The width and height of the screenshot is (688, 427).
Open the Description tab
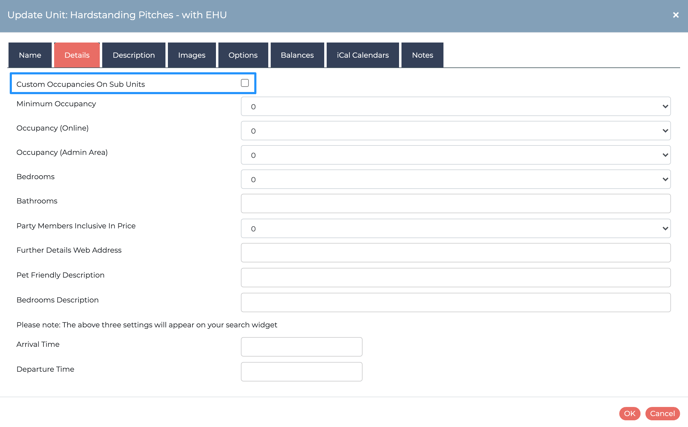coord(133,55)
